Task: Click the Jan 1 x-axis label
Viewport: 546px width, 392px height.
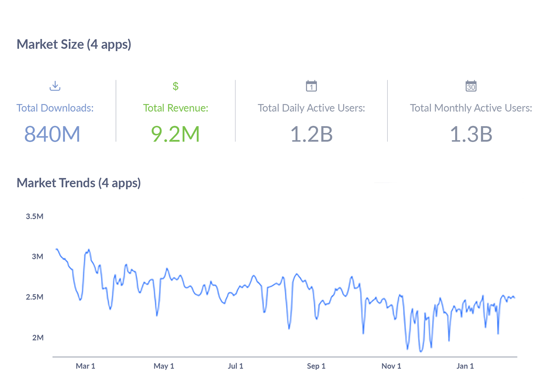Action: [465, 366]
